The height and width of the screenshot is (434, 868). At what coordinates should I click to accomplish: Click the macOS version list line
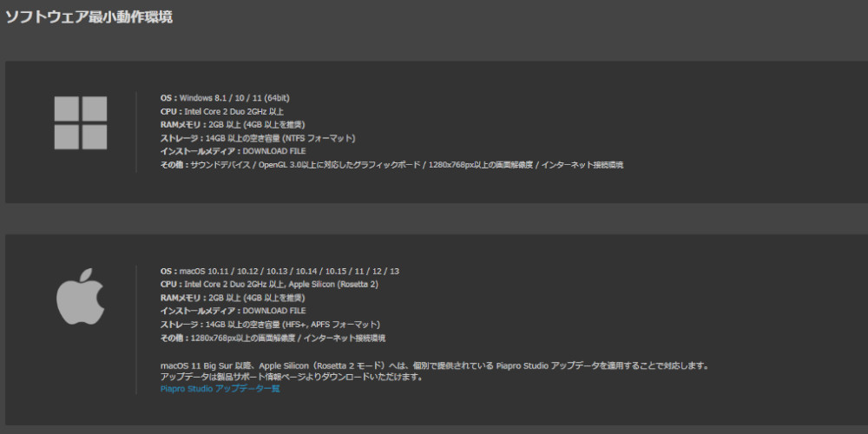(280, 271)
